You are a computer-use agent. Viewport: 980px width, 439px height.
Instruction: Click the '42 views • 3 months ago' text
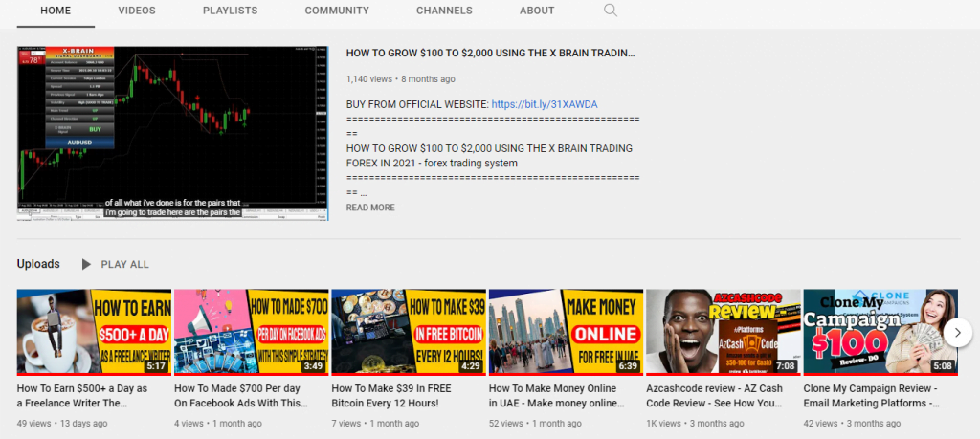coord(852,424)
